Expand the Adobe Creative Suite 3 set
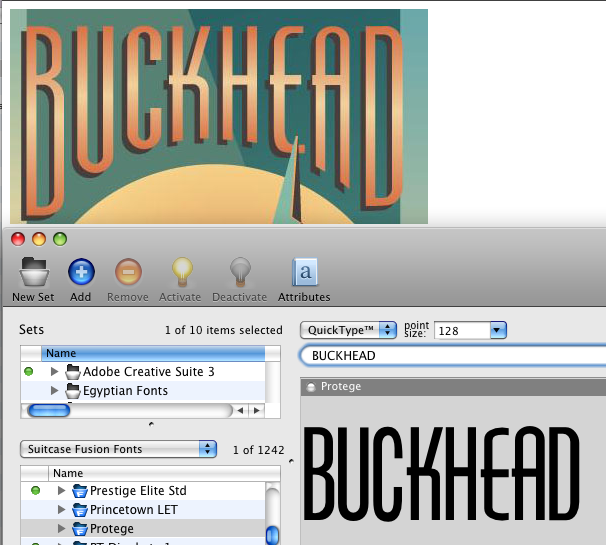The width and height of the screenshot is (606, 545). [54, 371]
